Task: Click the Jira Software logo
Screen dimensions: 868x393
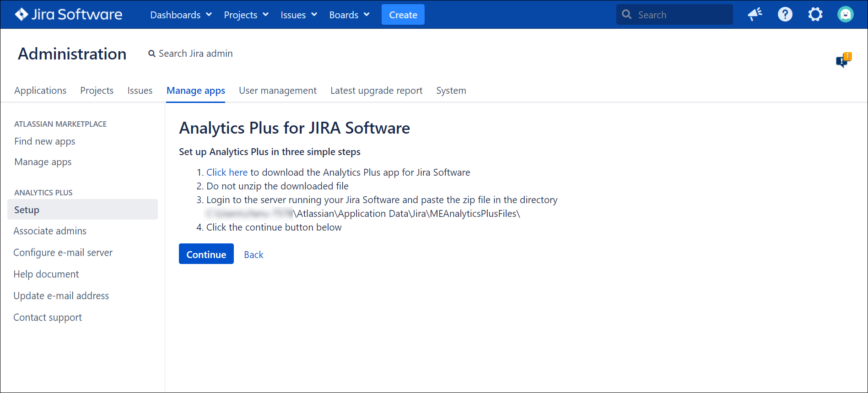Action: (x=69, y=15)
